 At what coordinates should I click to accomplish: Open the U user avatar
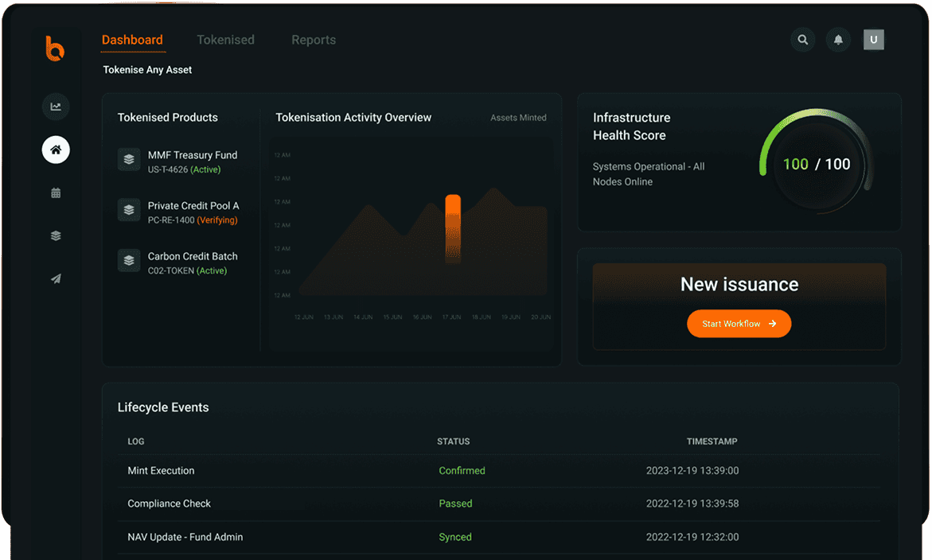click(873, 39)
